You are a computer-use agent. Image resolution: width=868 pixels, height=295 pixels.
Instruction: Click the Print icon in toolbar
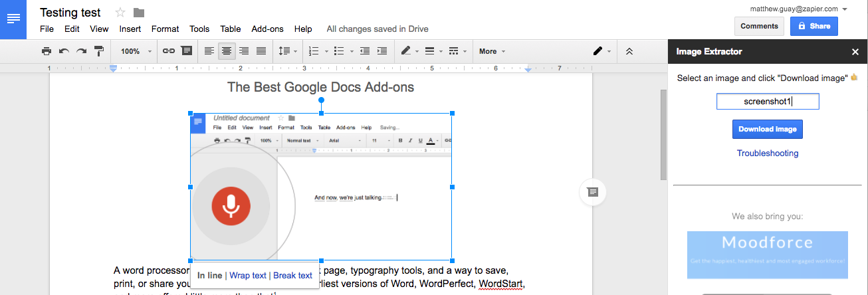tap(47, 51)
